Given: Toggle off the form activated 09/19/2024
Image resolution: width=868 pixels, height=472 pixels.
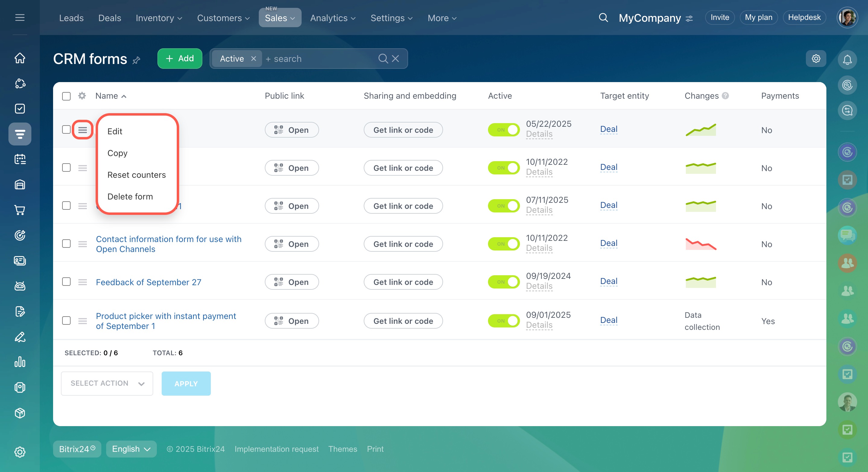Looking at the screenshot, I should click(503, 282).
